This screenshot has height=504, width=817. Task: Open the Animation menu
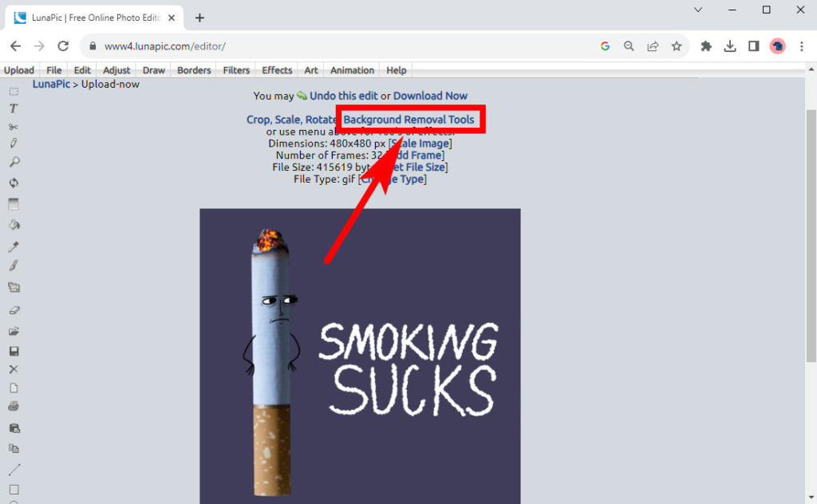(351, 70)
